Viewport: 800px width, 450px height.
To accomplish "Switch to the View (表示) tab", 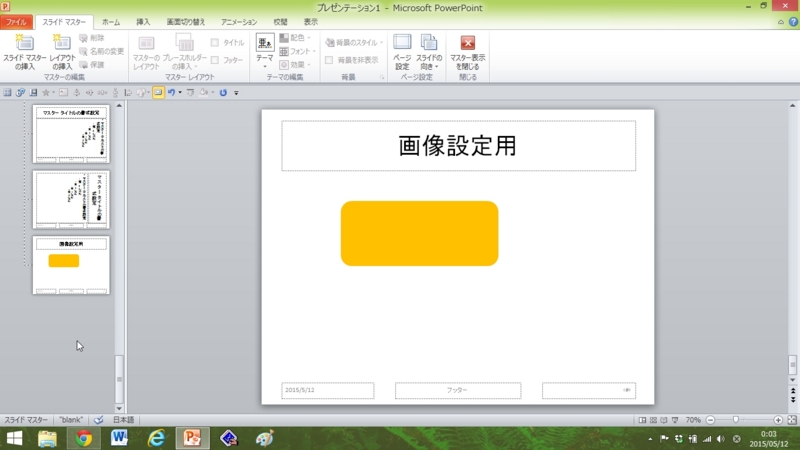I will pyautogui.click(x=311, y=22).
